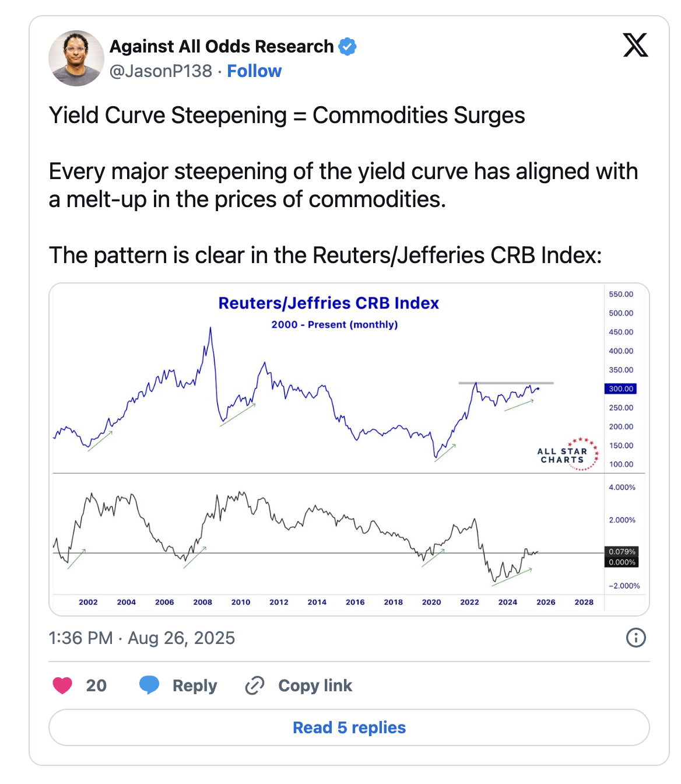Click the @JasonP138 handle
The width and height of the screenshot is (681, 784).
(161, 71)
